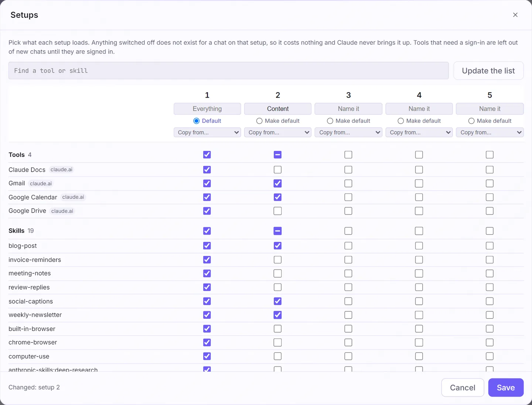Toggle all Tools for setup 3
This screenshot has height=405, width=532.
point(348,155)
